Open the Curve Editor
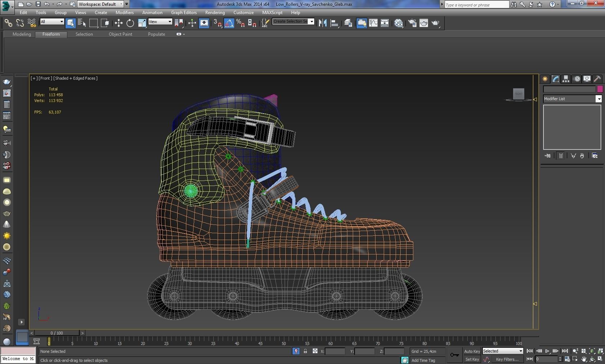Image resolution: width=605 pixels, height=364 pixels. [x=373, y=23]
